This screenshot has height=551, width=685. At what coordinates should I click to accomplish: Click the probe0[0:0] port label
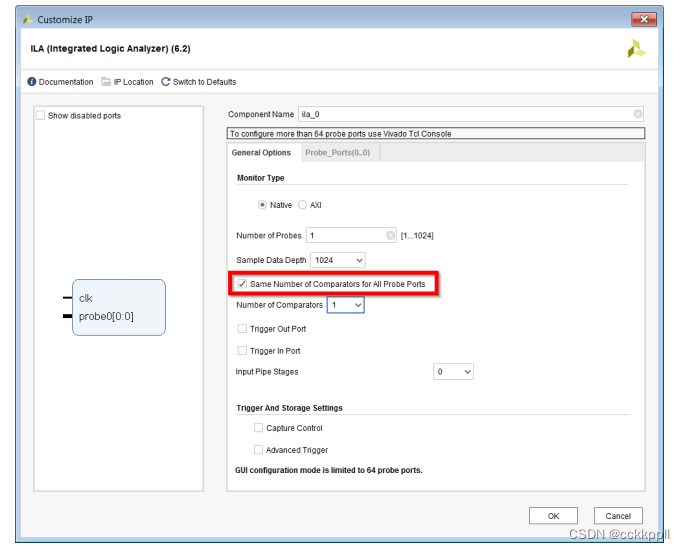(x=106, y=316)
